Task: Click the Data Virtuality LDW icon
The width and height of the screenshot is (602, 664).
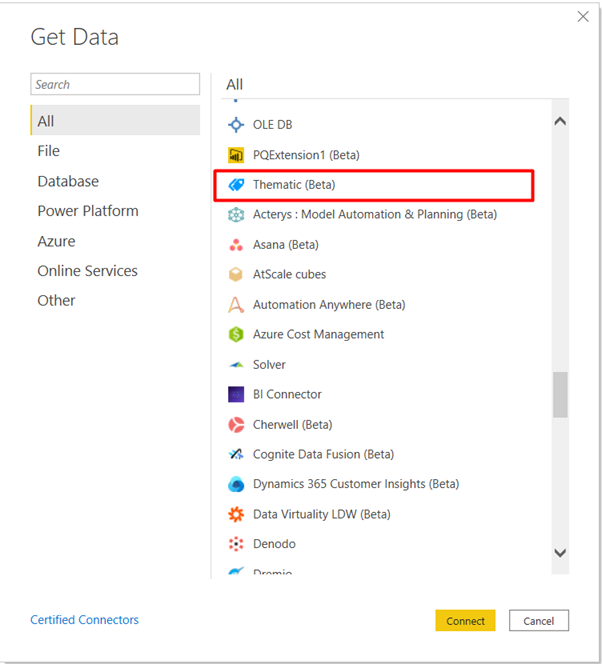Action: (x=236, y=514)
